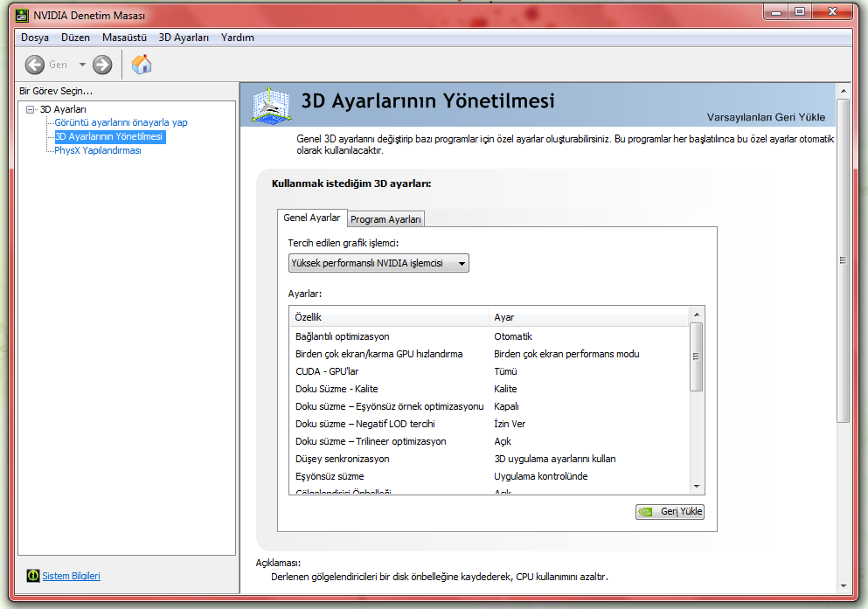868x609 pixels.
Task: Click the İzin Ver setting value
Action: click(510, 424)
